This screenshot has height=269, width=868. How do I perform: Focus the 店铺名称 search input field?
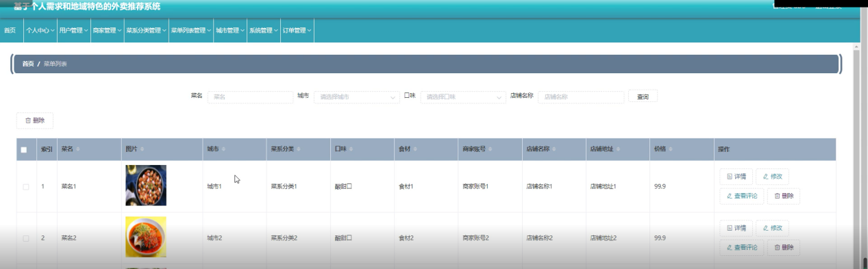pyautogui.click(x=581, y=97)
